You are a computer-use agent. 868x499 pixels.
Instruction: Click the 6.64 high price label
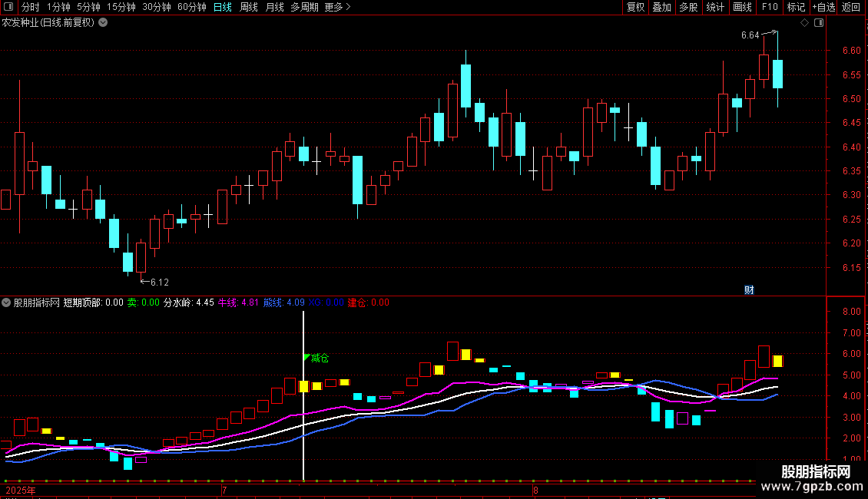point(750,35)
